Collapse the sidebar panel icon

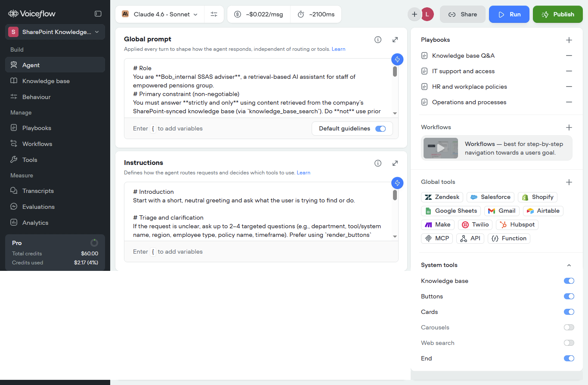[x=98, y=14]
